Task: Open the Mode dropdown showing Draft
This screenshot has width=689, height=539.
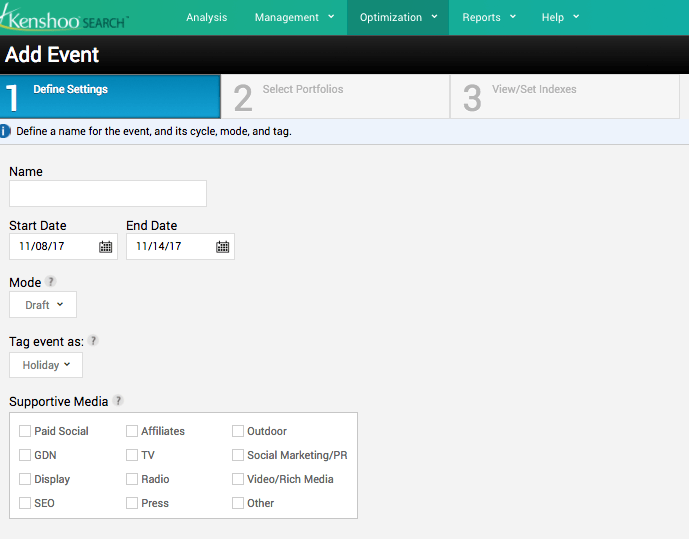Action: pyautogui.click(x=43, y=304)
